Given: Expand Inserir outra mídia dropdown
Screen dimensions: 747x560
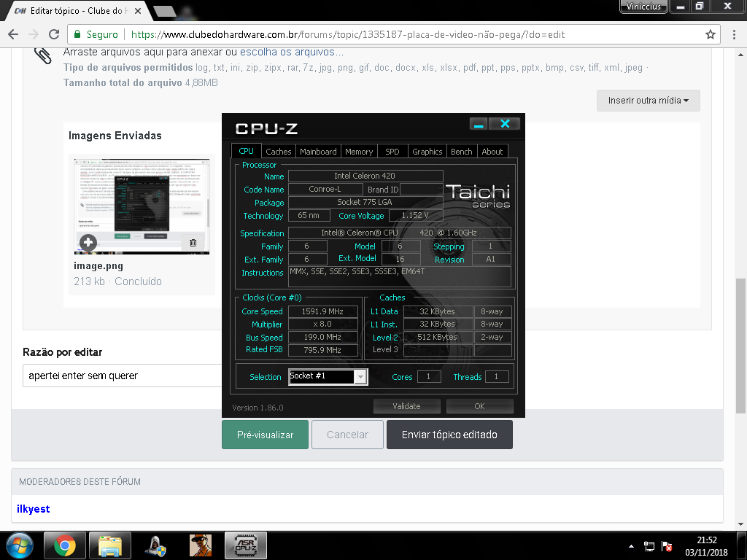Looking at the screenshot, I should pyautogui.click(x=649, y=101).
